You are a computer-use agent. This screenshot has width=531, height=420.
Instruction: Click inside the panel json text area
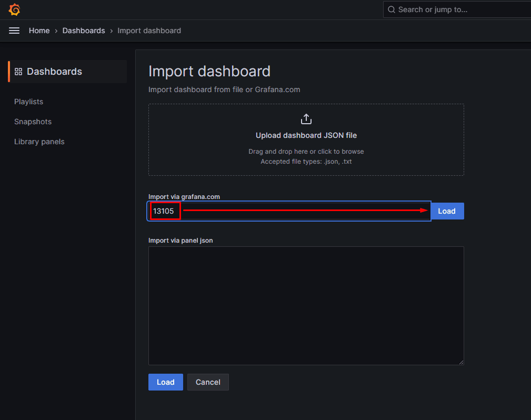click(x=306, y=305)
